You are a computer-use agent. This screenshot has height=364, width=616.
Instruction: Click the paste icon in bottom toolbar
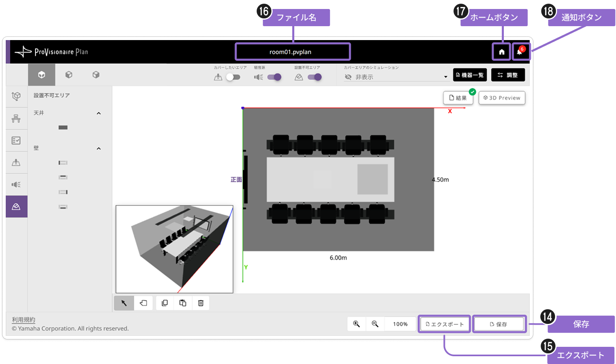pyautogui.click(x=183, y=303)
